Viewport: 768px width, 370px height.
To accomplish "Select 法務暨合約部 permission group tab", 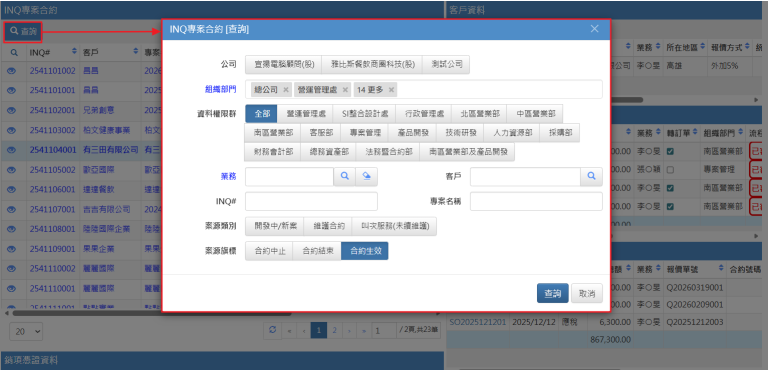I will pyautogui.click(x=388, y=152).
